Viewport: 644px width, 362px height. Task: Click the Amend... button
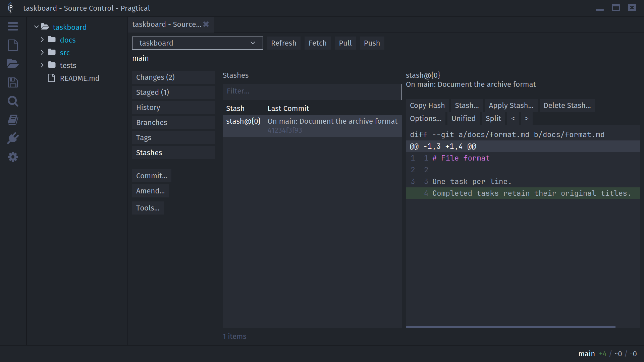point(150,191)
